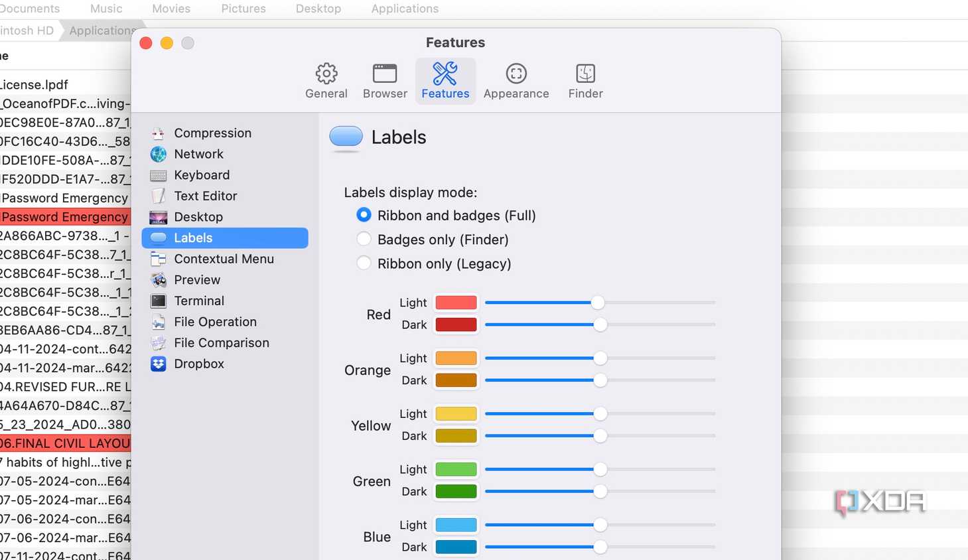Open the Movies tab in background window
Viewport: 968px width, 560px height.
pos(171,9)
